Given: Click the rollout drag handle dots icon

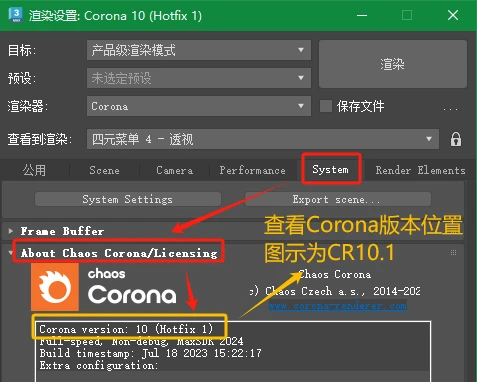Looking at the screenshot, I should pyautogui.click(x=453, y=253).
